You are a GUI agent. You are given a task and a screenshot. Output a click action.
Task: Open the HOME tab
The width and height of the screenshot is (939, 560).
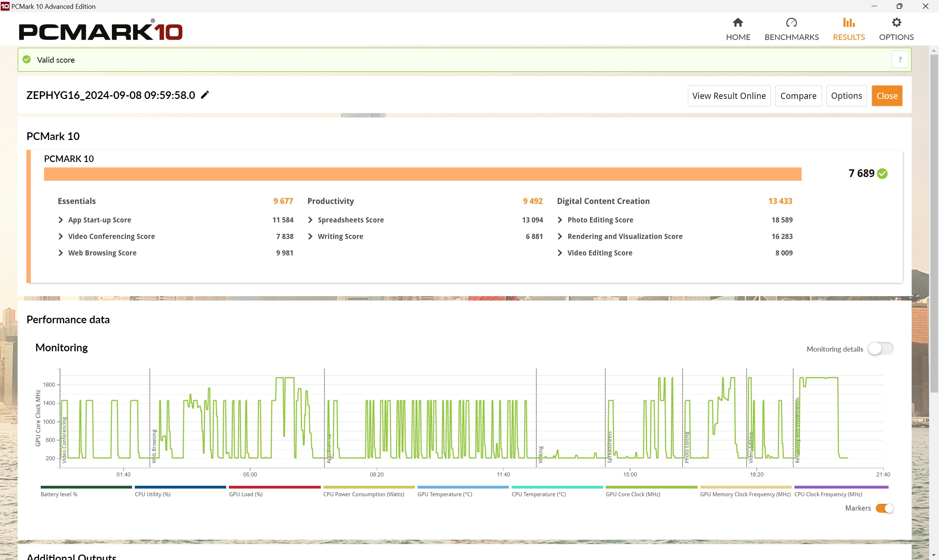(738, 29)
